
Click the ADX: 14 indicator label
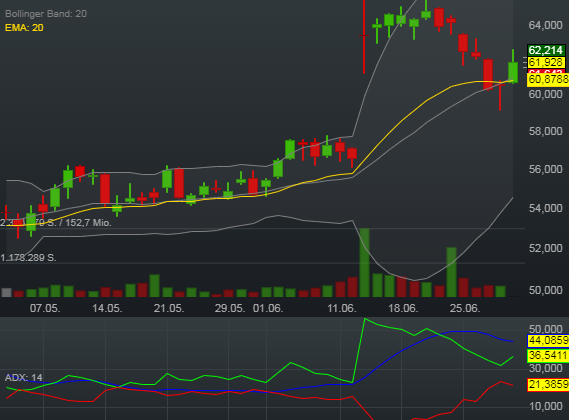click(x=24, y=378)
